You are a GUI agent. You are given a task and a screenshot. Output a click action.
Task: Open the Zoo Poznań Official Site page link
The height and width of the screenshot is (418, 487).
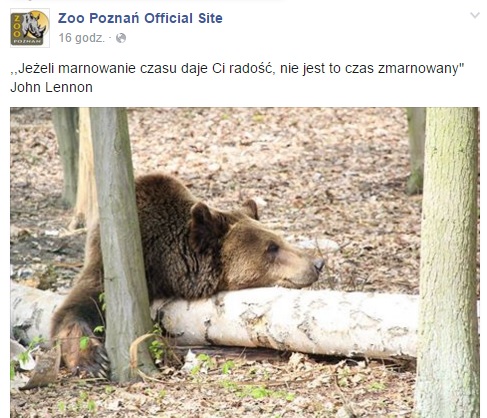(140, 18)
